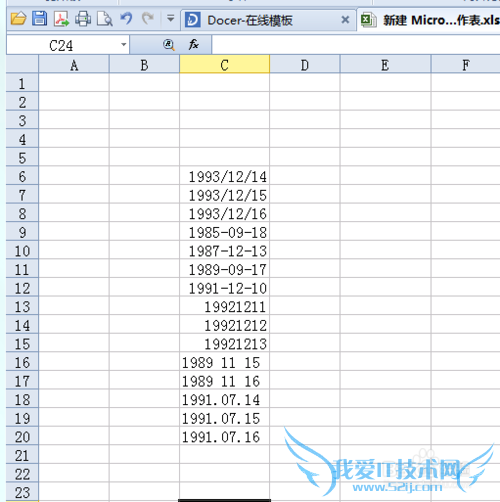This screenshot has width=500, height=502.
Task: Click the fx insert function icon
Action: (x=194, y=45)
